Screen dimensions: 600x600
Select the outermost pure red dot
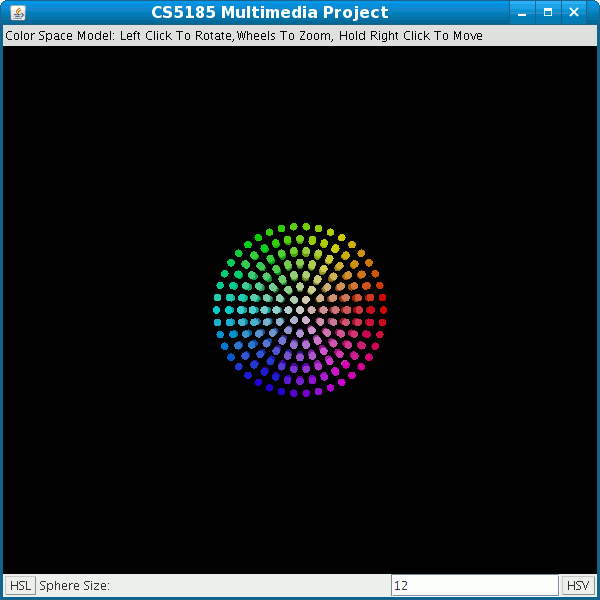[x=382, y=310]
